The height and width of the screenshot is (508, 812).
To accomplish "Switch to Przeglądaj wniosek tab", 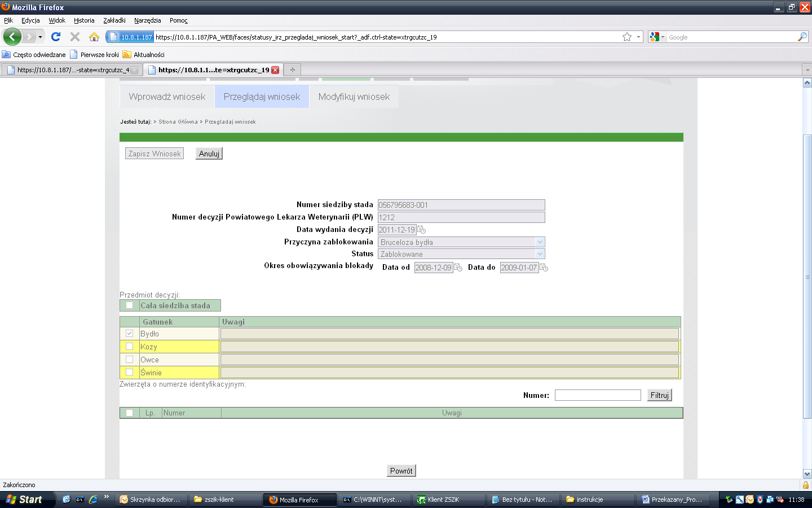I will click(262, 97).
